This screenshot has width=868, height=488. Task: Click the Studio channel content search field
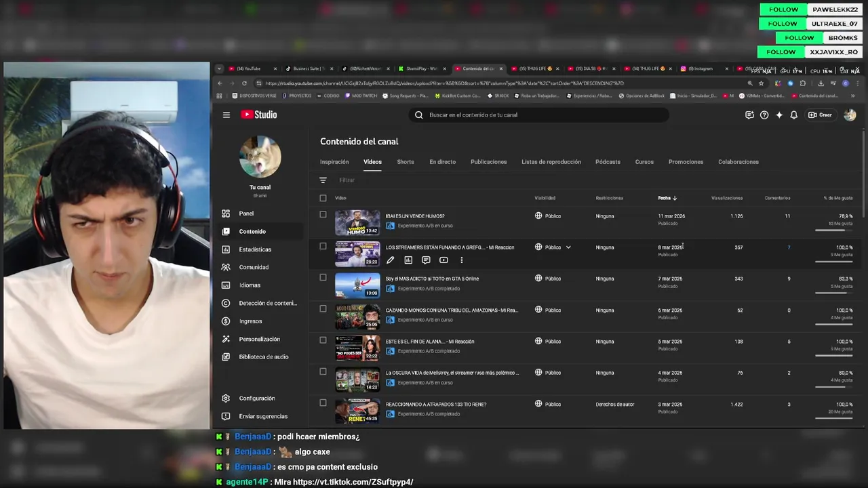(x=539, y=115)
